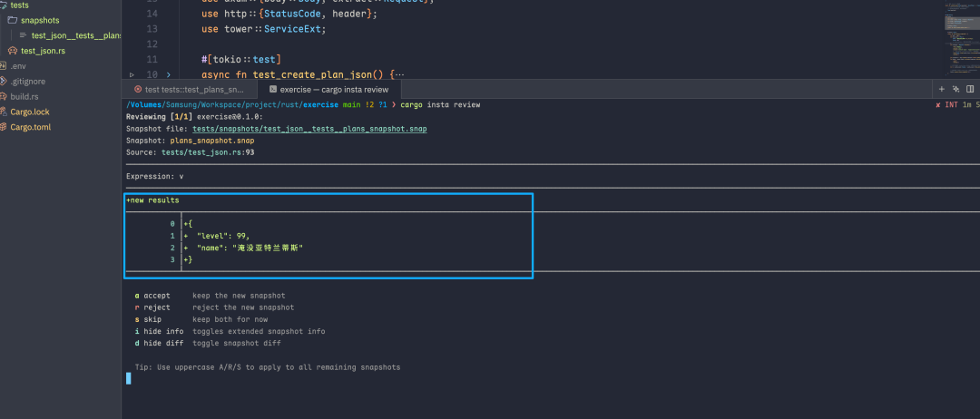Click 'r reject' in the terminal

click(152, 307)
